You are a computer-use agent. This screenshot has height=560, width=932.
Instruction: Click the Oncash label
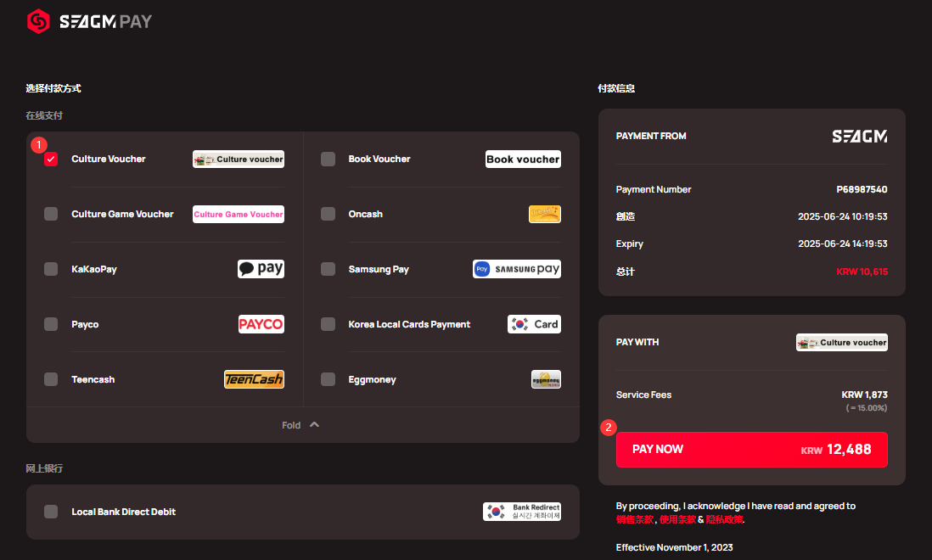coord(366,214)
